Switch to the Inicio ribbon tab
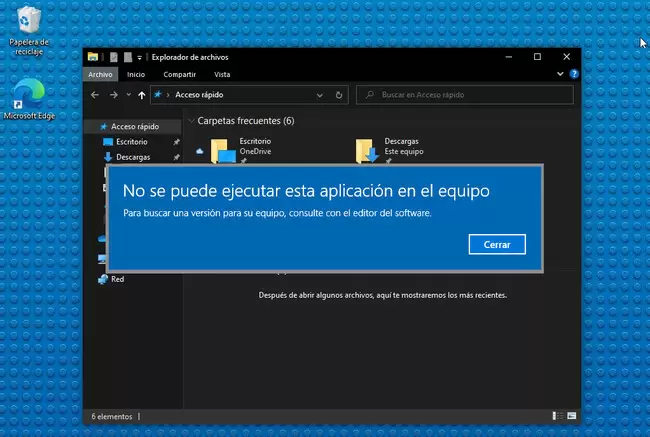 [x=136, y=75]
